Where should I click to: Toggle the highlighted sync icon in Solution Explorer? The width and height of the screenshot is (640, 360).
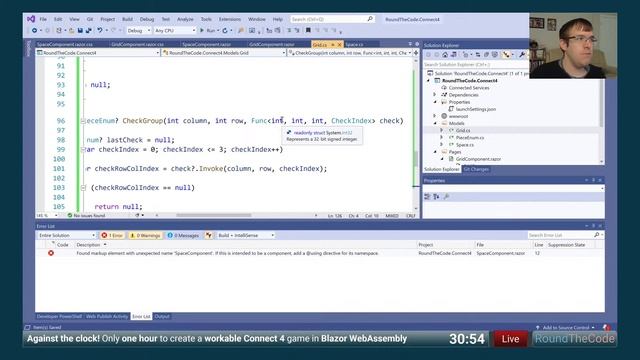coord(507,55)
